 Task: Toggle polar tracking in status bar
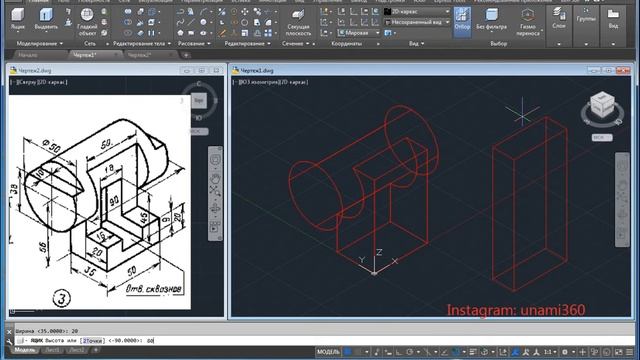tap(409, 351)
